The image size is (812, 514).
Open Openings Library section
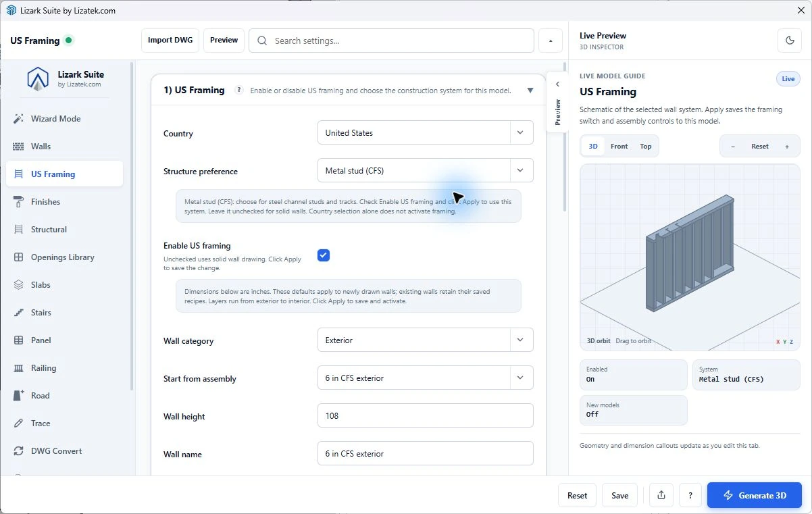64,257
